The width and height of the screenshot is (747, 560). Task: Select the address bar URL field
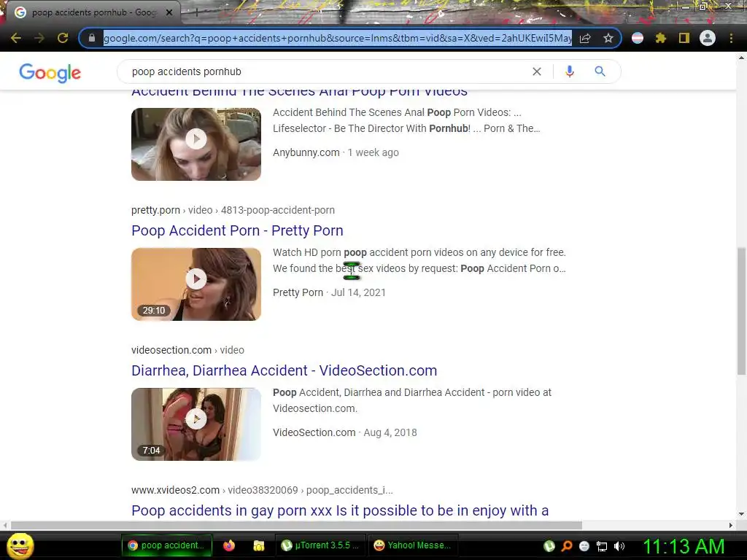coord(338,38)
